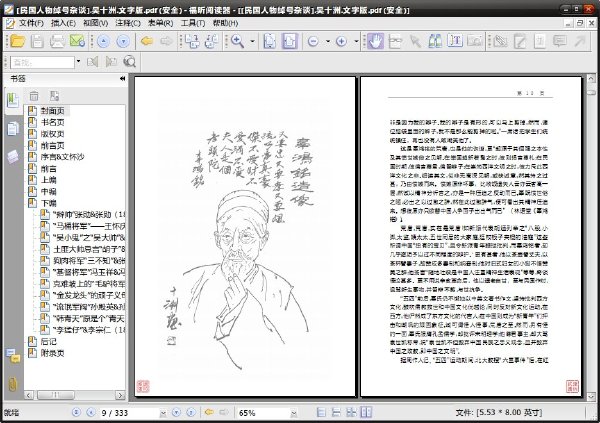Open the marquee zoom tool dropdown arrow
This screenshot has width=600, height=423.
click(x=252, y=41)
